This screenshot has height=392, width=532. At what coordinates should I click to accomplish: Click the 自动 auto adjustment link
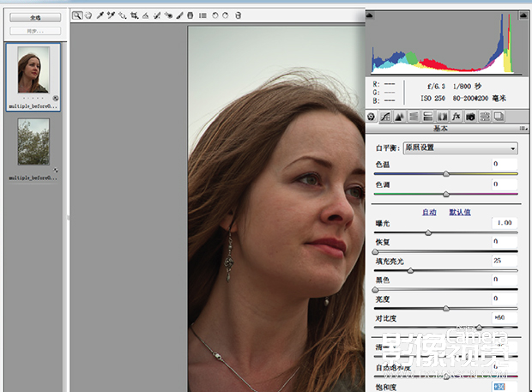(429, 213)
